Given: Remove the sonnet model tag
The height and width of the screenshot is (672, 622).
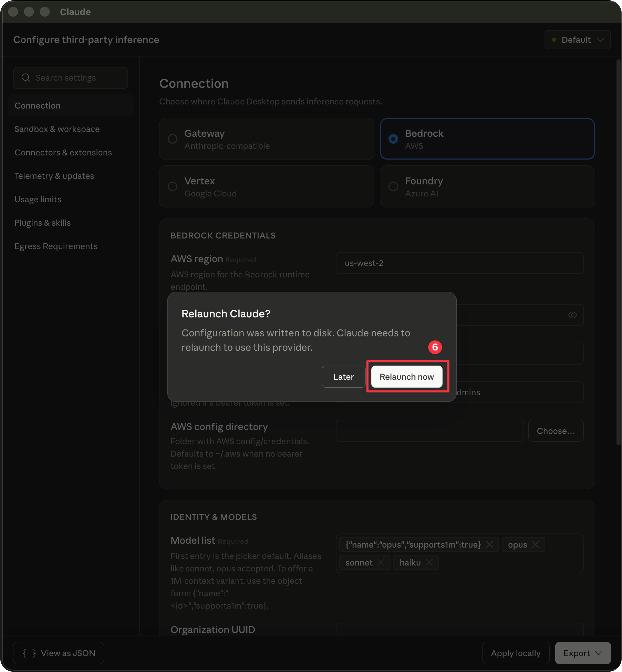Looking at the screenshot, I should [x=381, y=562].
